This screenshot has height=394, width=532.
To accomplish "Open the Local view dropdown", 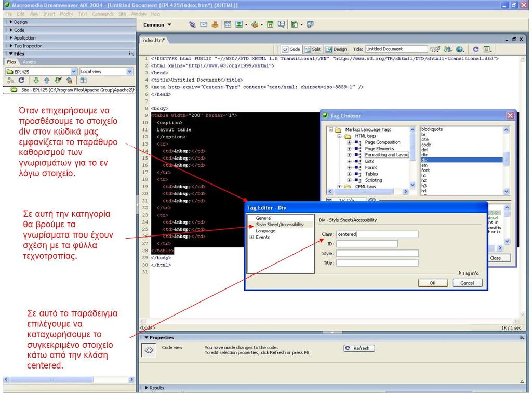I will [x=129, y=72].
